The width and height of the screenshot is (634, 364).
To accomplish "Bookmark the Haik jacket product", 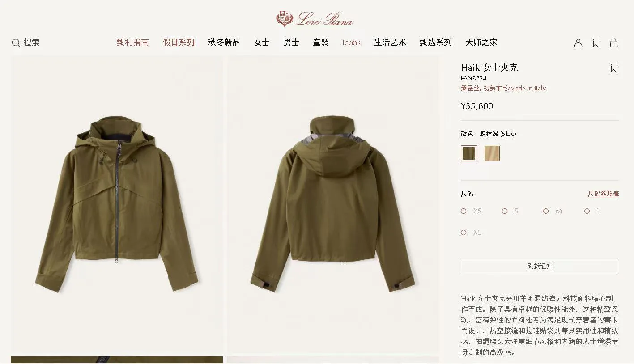I will coord(614,68).
